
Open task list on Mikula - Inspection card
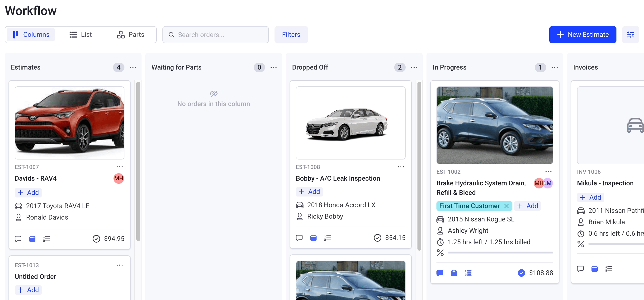[x=609, y=268]
